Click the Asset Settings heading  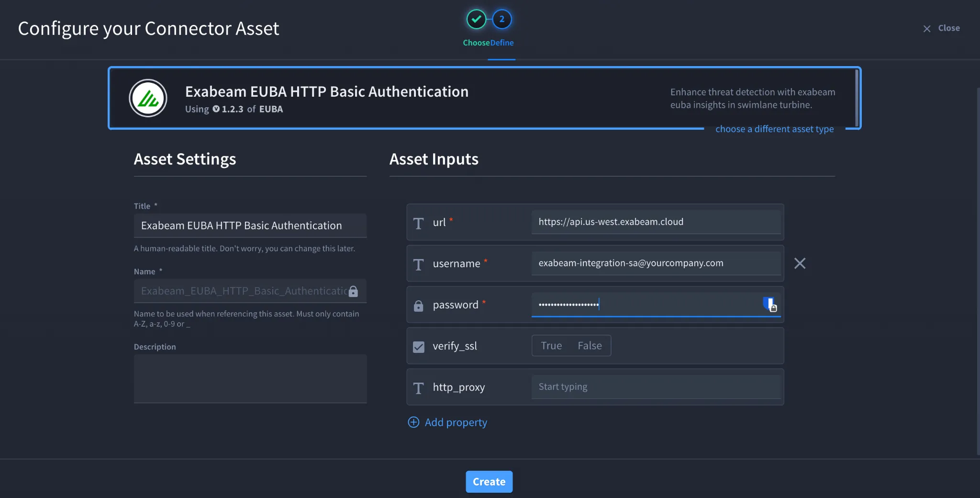[x=185, y=159]
